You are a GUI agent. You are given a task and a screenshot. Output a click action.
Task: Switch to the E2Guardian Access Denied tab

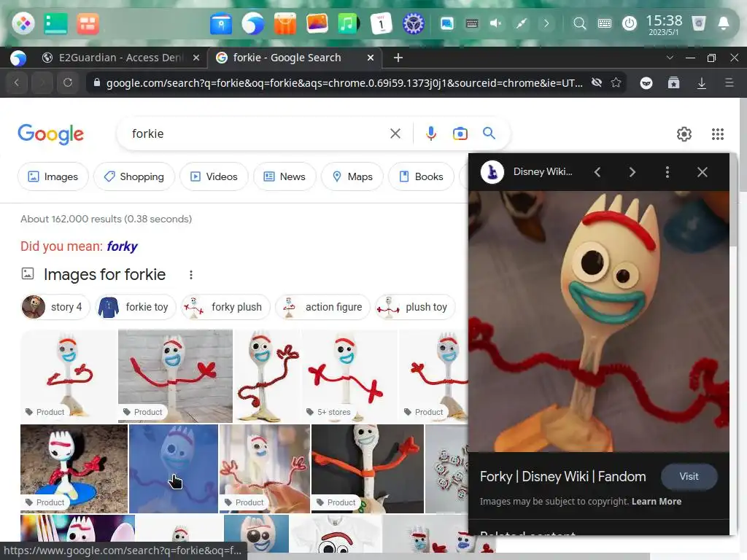[x=120, y=58]
